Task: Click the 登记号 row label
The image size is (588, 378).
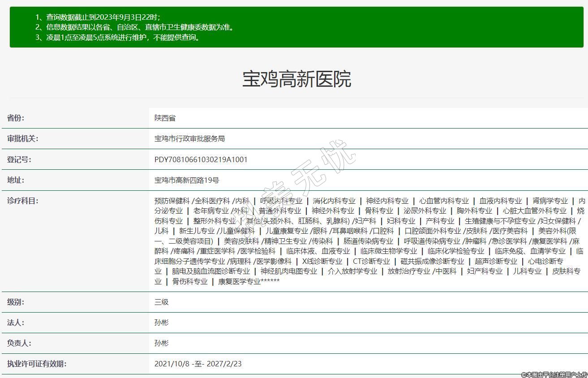Action: coord(19,159)
